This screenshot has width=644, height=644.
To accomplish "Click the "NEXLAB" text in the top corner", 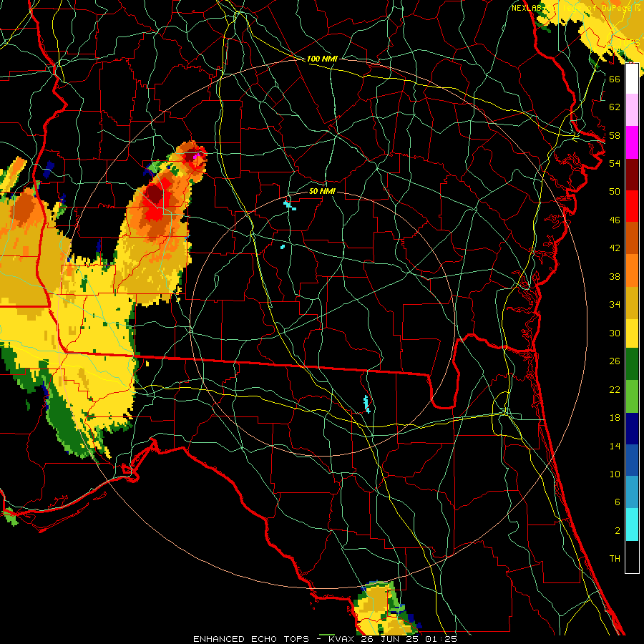I will (527, 8).
